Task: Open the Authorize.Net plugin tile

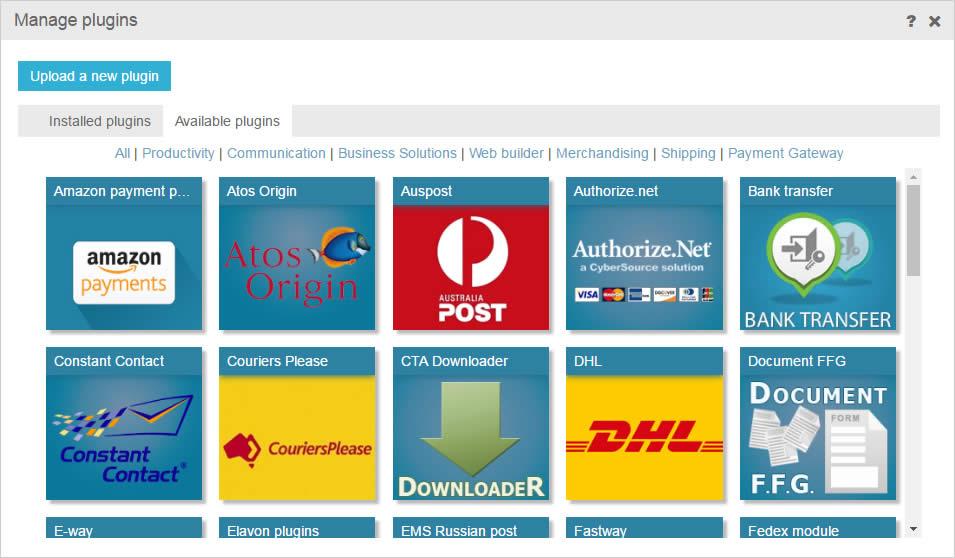Action: tap(644, 268)
